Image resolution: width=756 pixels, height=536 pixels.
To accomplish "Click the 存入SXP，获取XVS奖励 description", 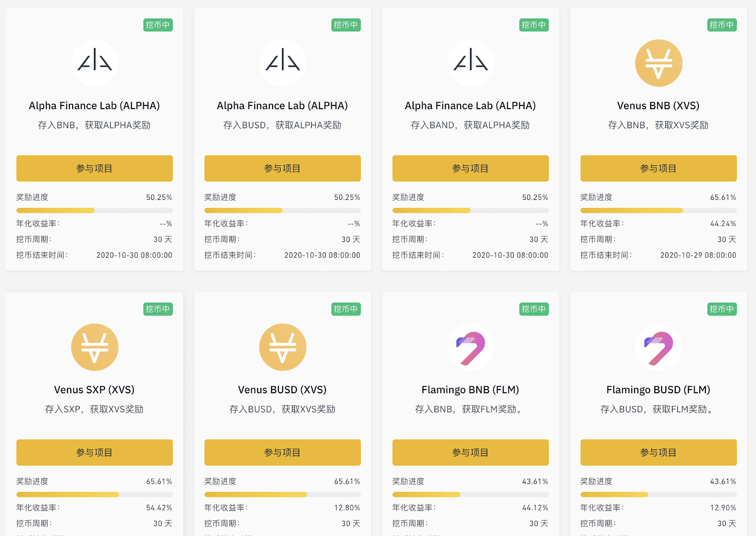I will (94, 409).
